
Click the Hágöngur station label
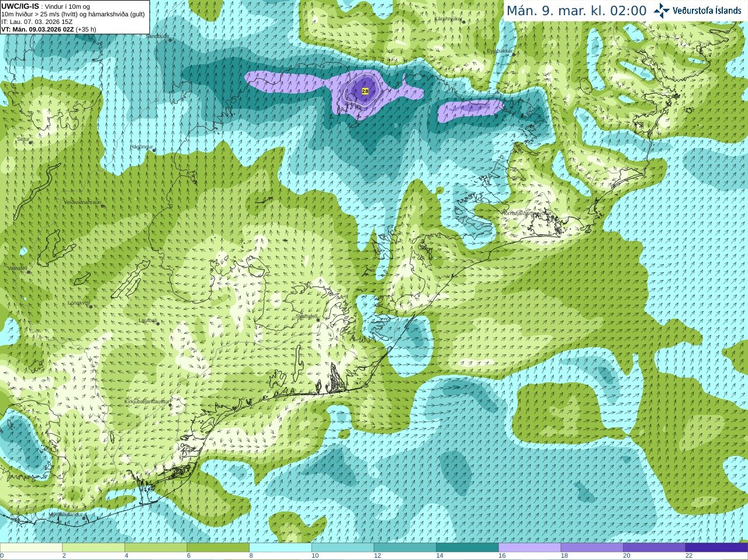tap(141, 147)
